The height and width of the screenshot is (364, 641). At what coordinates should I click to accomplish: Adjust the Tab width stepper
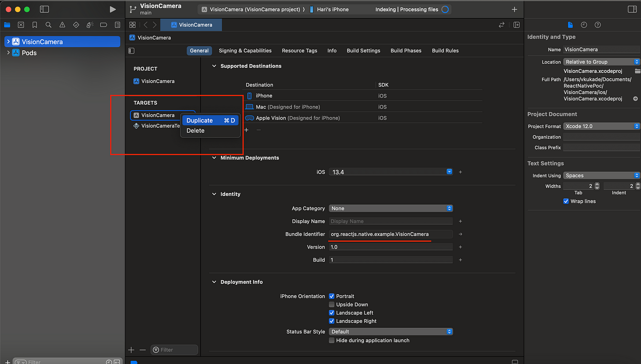coord(597,186)
